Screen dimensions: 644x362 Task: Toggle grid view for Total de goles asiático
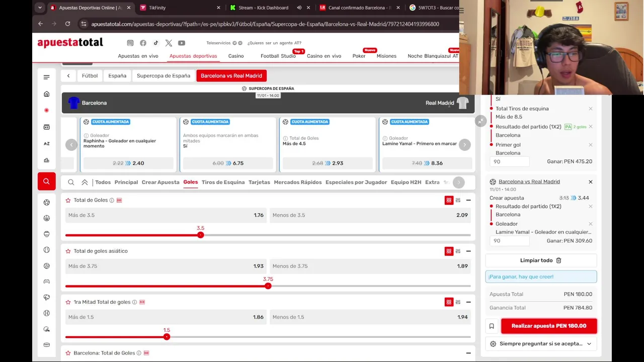449,251
